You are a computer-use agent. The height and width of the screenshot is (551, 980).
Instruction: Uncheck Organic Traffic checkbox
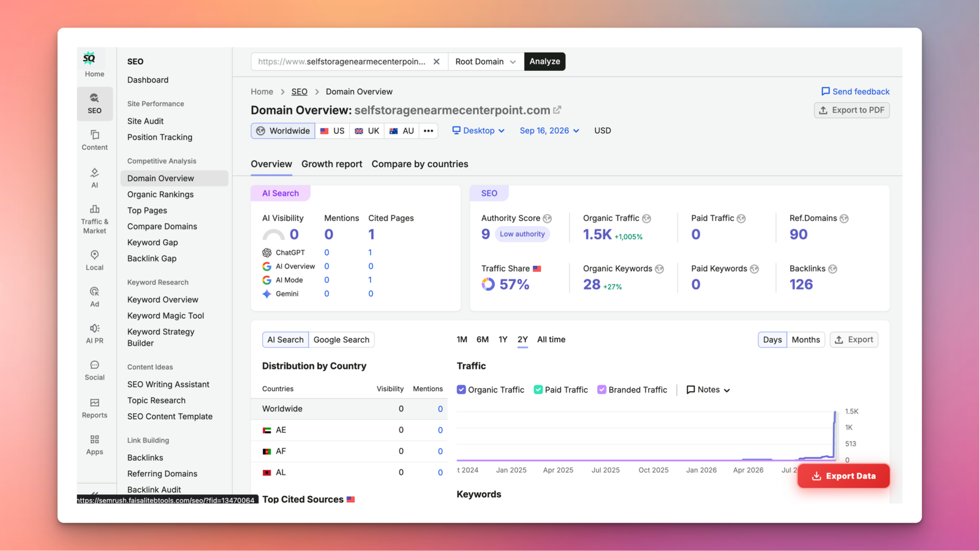pos(461,390)
